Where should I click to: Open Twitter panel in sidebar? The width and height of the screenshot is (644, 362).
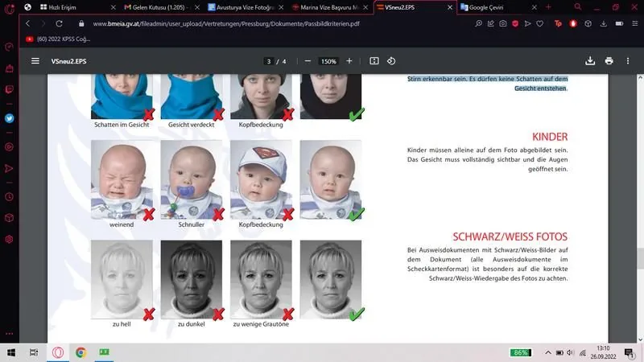9,118
